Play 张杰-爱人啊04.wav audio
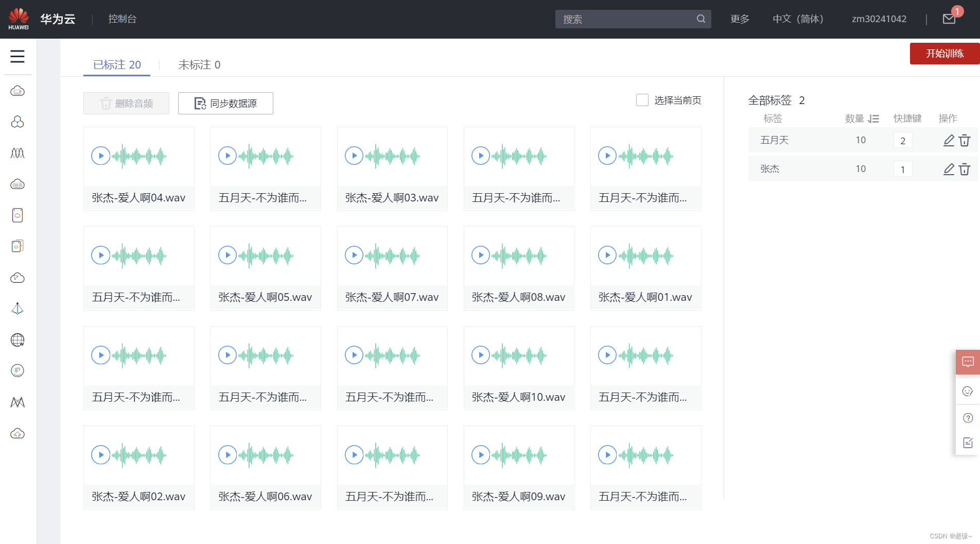The image size is (980, 544). 101,156
